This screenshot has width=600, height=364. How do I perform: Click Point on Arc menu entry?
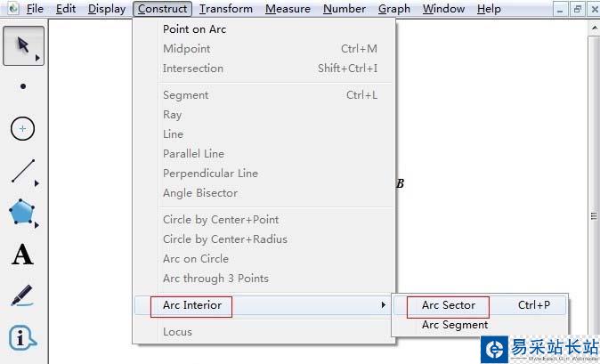(x=194, y=28)
